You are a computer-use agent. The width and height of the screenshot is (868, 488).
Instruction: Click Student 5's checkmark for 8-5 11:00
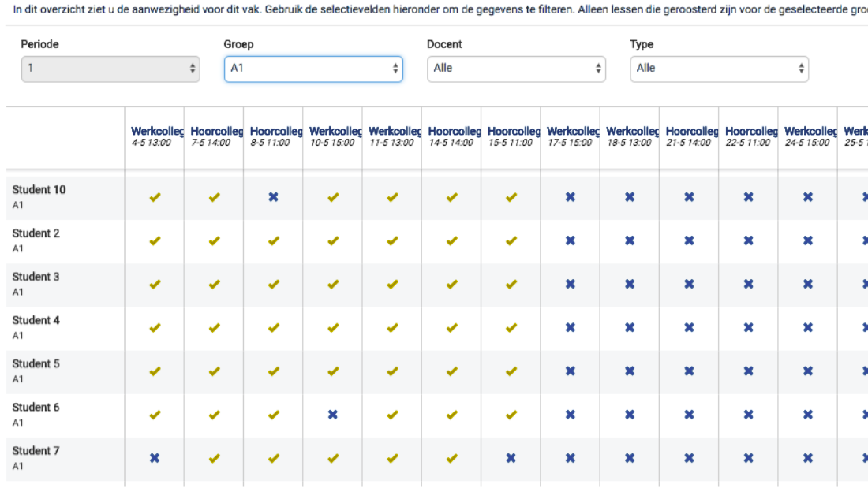pos(274,371)
